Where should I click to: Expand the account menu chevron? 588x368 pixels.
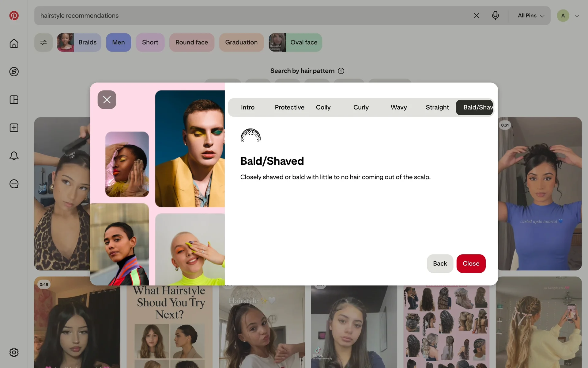pos(577,16)
